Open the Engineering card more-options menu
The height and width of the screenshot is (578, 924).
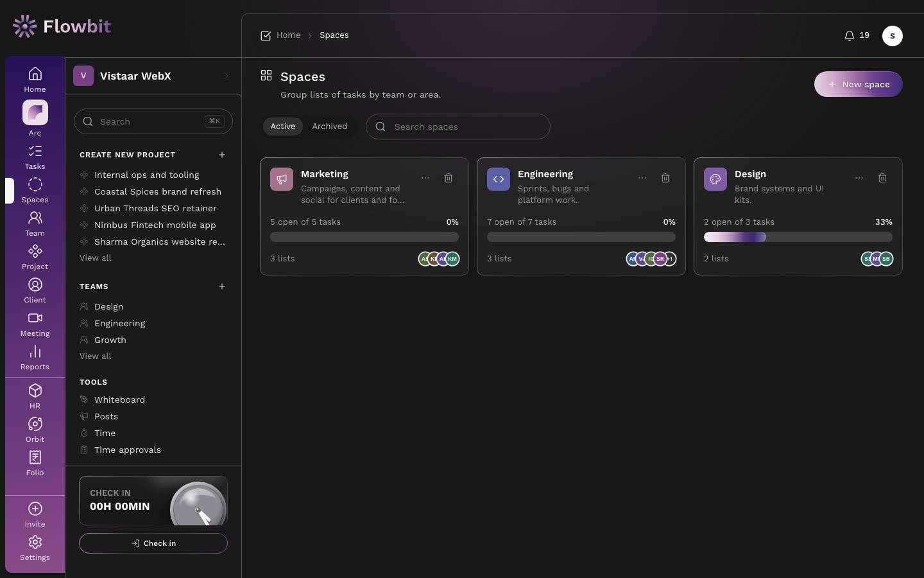pos(642,178)
